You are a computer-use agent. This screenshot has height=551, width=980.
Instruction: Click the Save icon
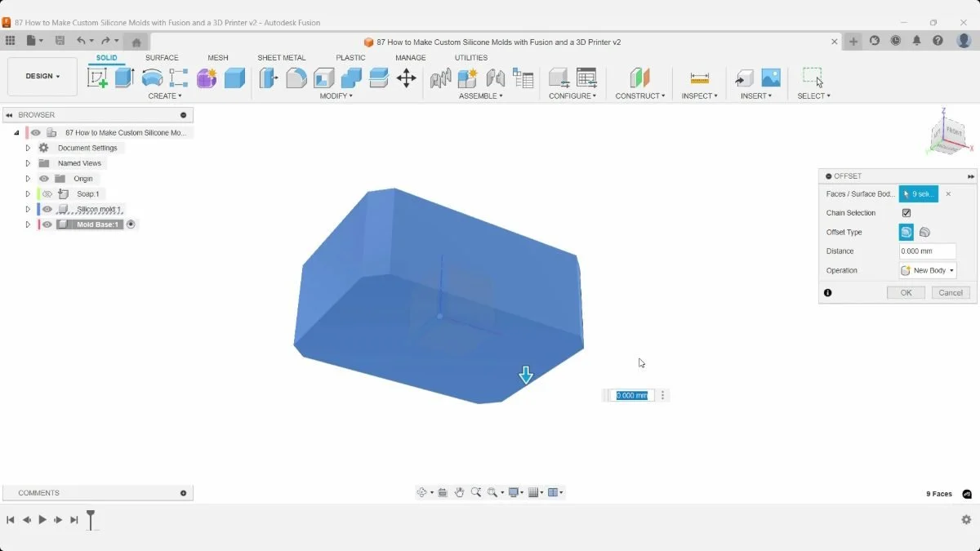(x=60, y=40)
